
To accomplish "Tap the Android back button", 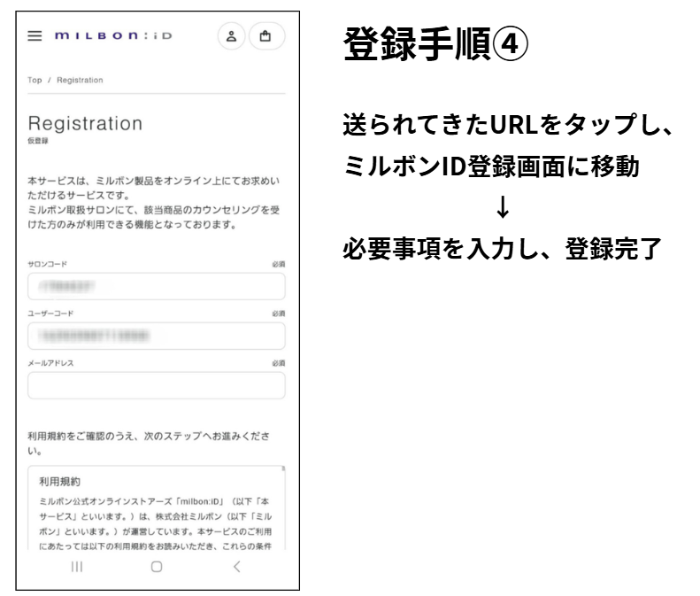I will pos(237,567).
